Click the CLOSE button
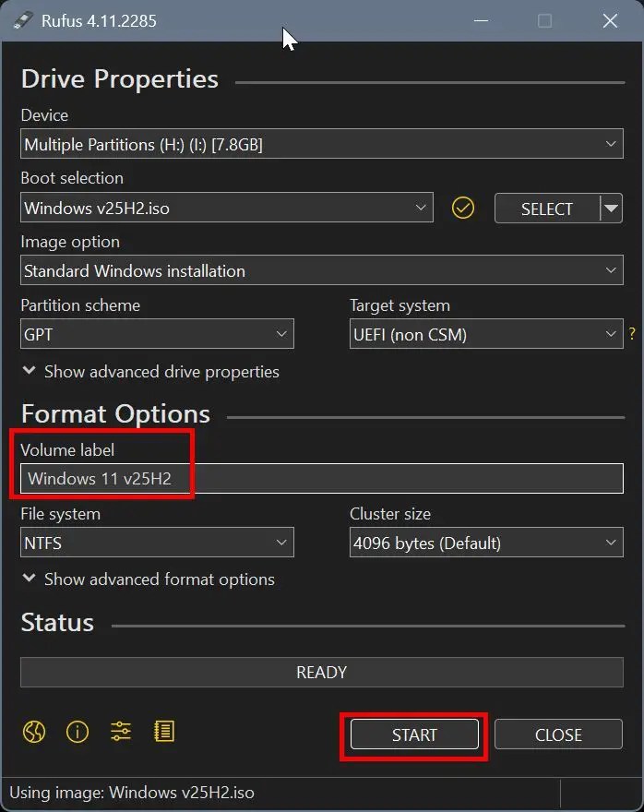The height and width of the screenshot is (812, 644). (x=558, y=734)
